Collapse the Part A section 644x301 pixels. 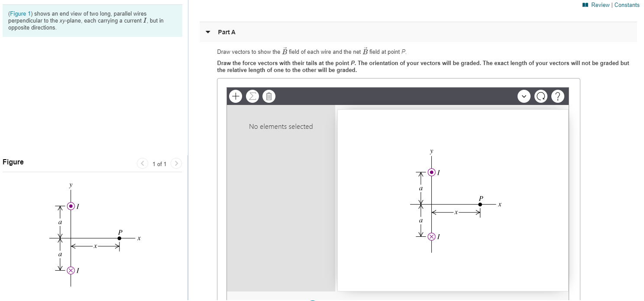pyautogui.click(x=207, y=32)
